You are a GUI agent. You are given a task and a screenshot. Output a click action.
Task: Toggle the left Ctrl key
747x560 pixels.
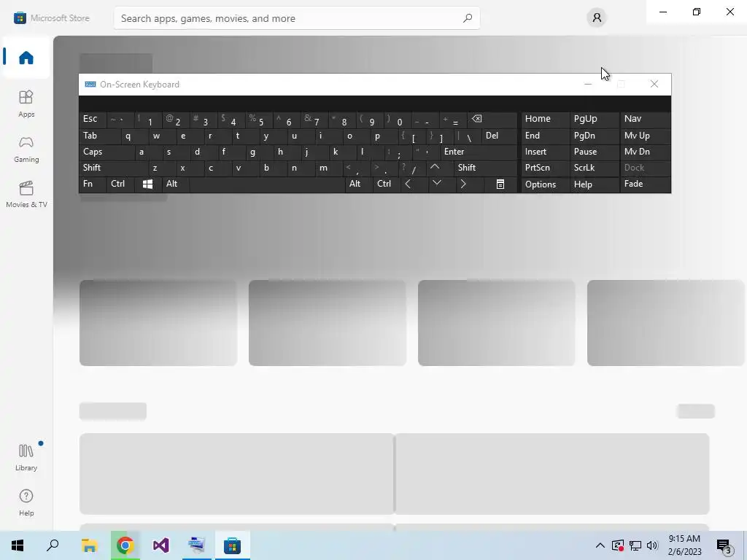tap(120, 184)
